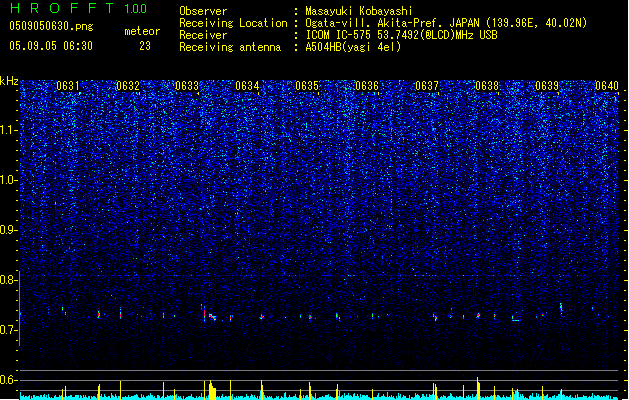Click the HROFFT title text
The image size is (629, 400).
pos(62,8)
